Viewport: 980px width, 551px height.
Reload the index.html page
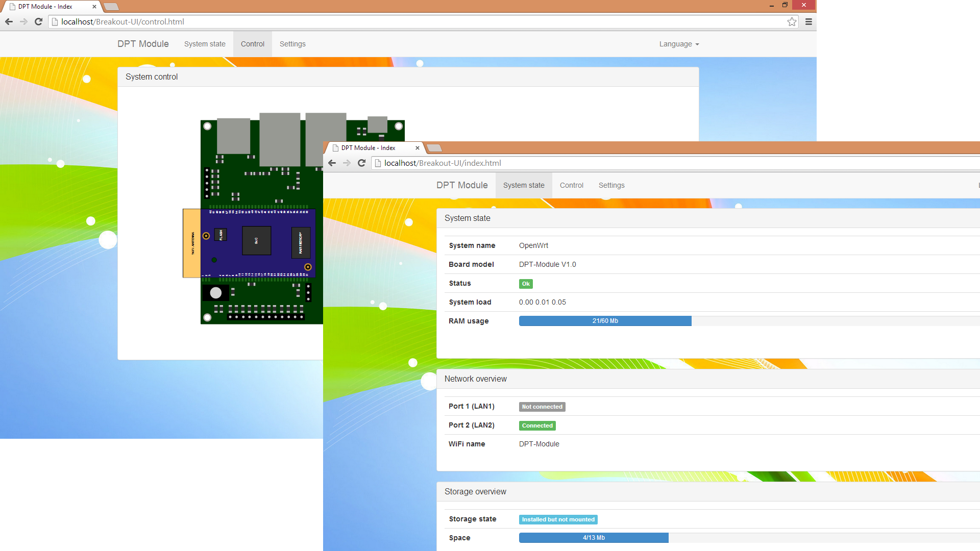tap(362, 163)
